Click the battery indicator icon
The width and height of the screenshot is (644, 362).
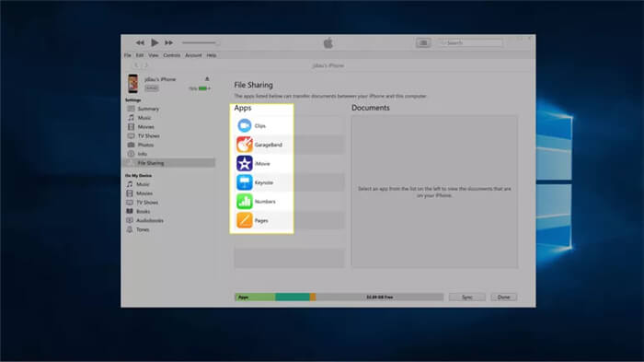[203, 88]
